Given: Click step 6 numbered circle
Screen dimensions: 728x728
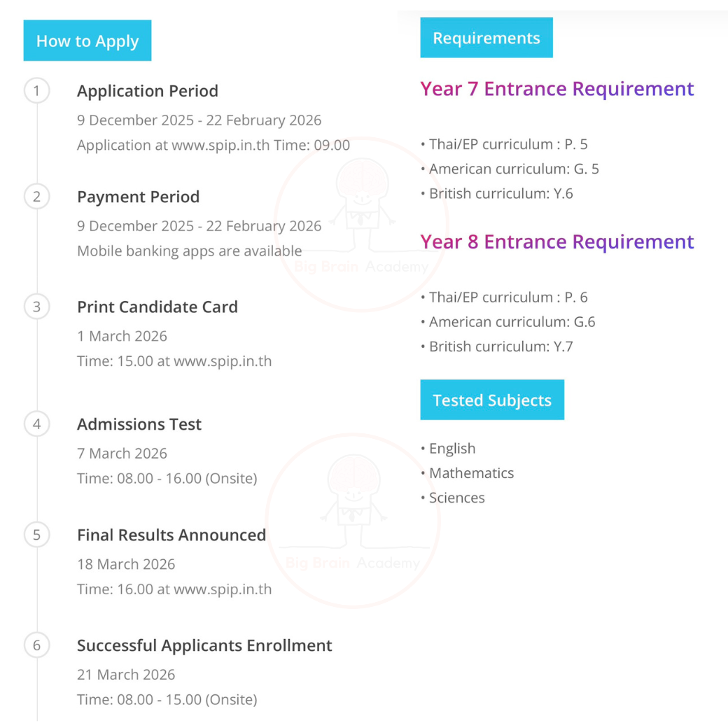Looking at the screenshot, I should [37, 645].
